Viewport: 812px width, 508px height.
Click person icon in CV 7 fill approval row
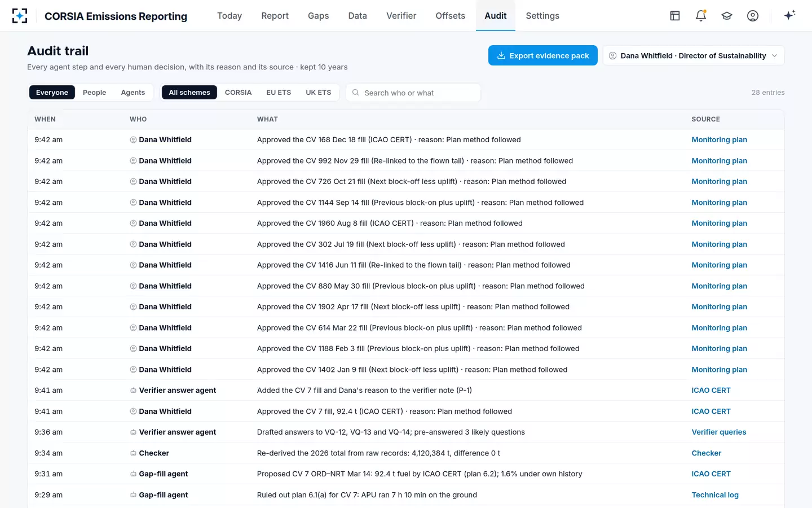click(x=134, y=411)
